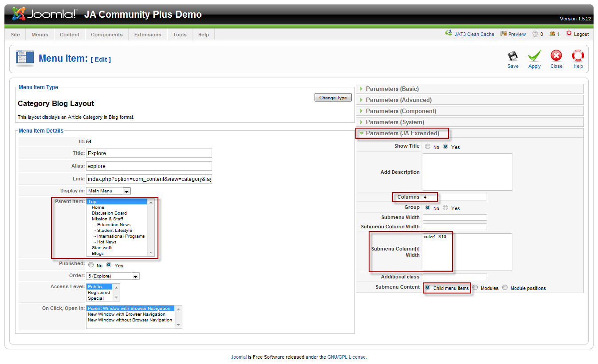
Task: Click the GNU/GPL License link
Action: point(346,357)
